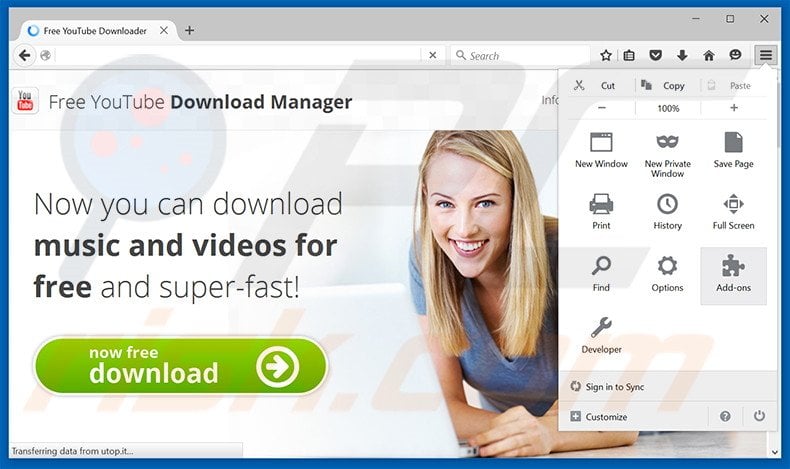Click the YouTube logo on page

[25, 100]
